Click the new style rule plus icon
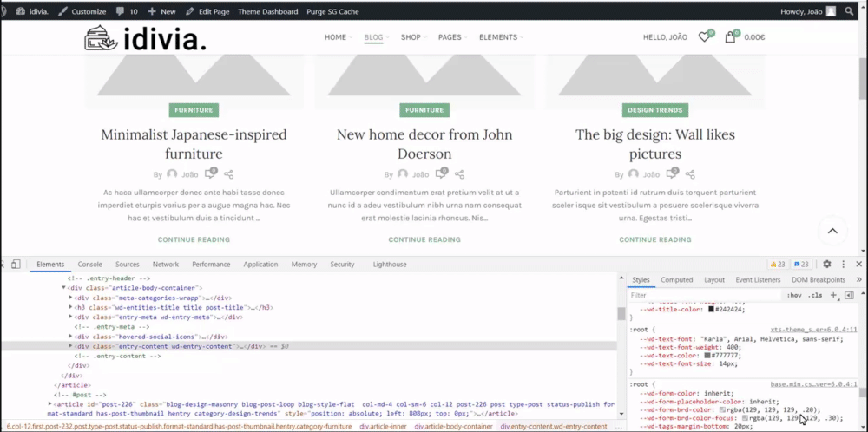Screen dimensions: 868x432 [x=833, y=296]
